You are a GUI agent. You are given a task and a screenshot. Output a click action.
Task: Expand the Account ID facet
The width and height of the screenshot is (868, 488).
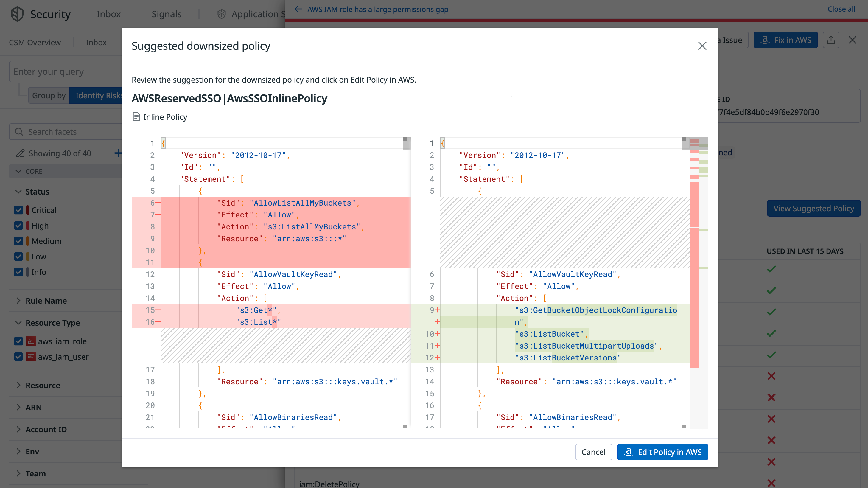(x=18, y=429)
